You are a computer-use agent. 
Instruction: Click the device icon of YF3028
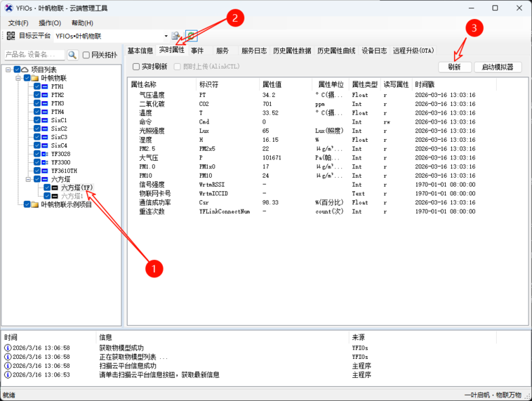[44, 154]
